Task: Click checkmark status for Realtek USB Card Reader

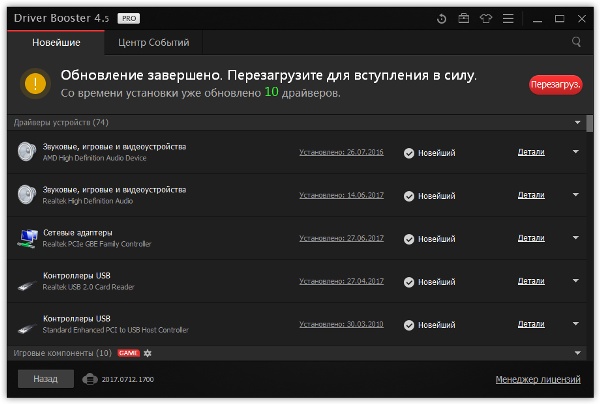Action: tap(409, 282)
